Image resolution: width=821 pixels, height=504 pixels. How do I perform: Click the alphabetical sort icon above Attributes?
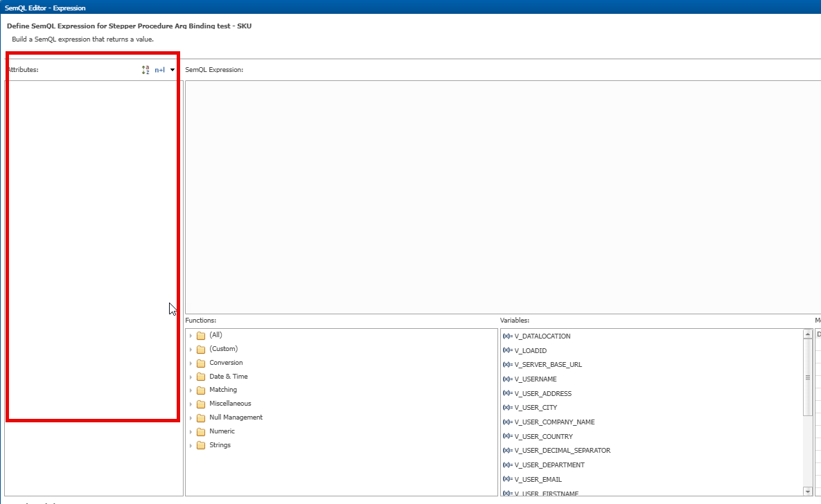click(145, 70)
